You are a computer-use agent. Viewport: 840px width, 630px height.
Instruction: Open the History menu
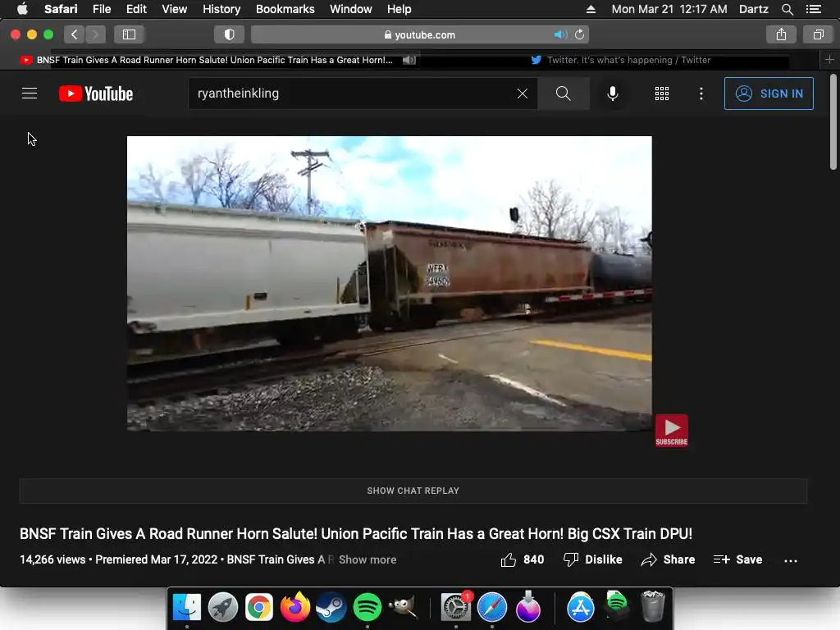coord(221,9)
